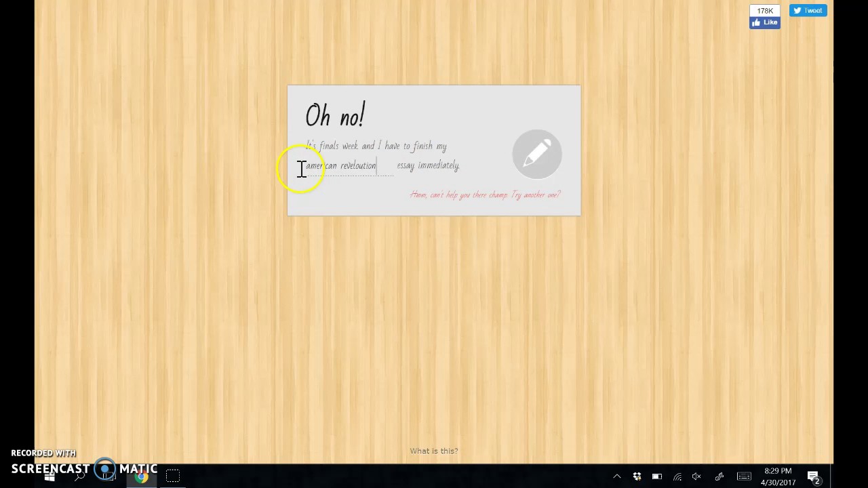Open taskbar search magnifier
Image resolution: width=868 pixels, height=488 pixels.
tap(80, 476)
